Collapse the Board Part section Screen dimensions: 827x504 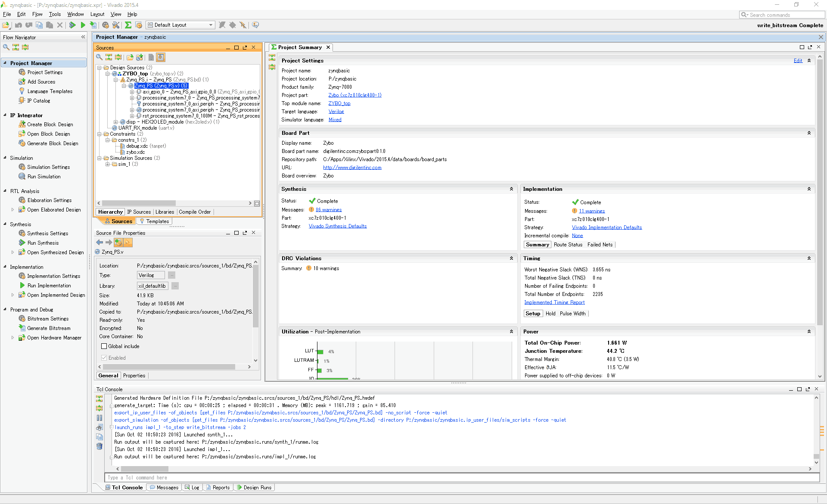pyautogui.click(x=809, y=133)
